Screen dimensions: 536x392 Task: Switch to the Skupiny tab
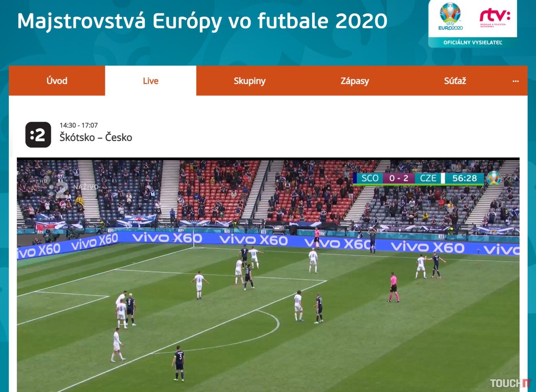pyautogui.click(x=250, y=81)
